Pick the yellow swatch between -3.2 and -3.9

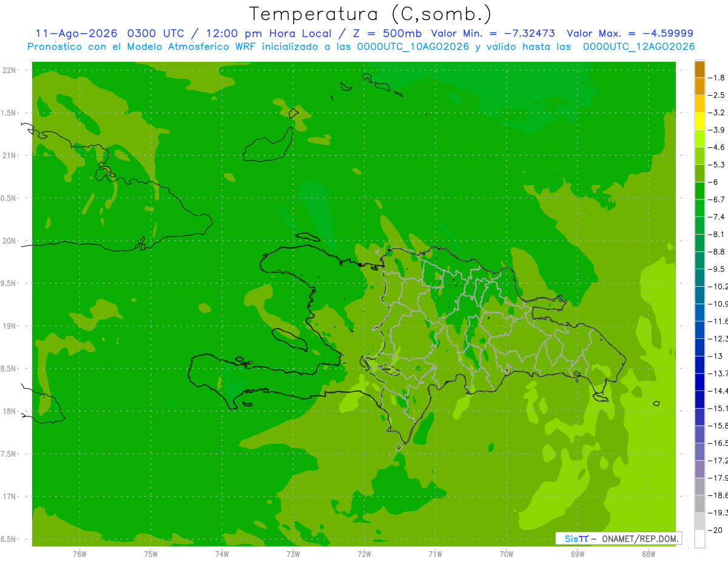[x=699, y=121]
